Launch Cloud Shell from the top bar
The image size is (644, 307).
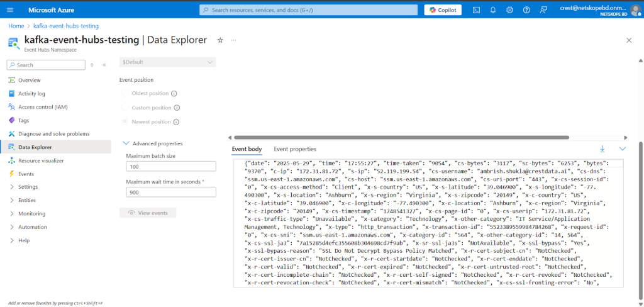point(476,10)
